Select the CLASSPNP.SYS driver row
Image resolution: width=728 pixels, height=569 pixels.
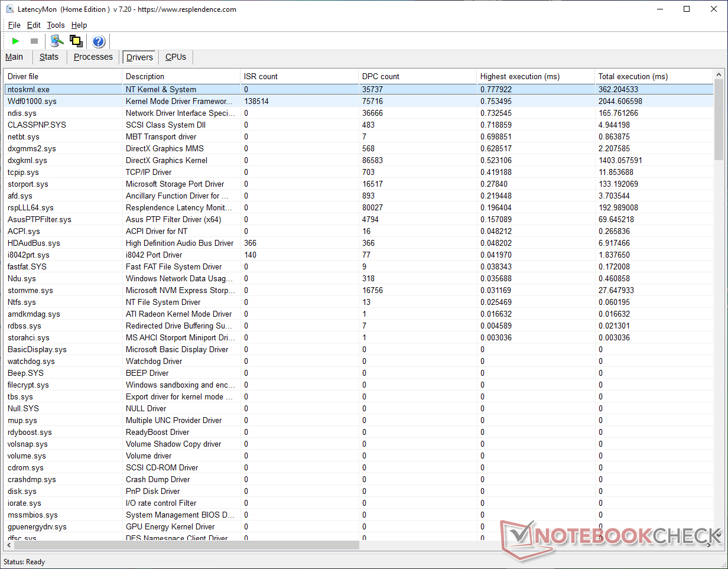(359, 125)
